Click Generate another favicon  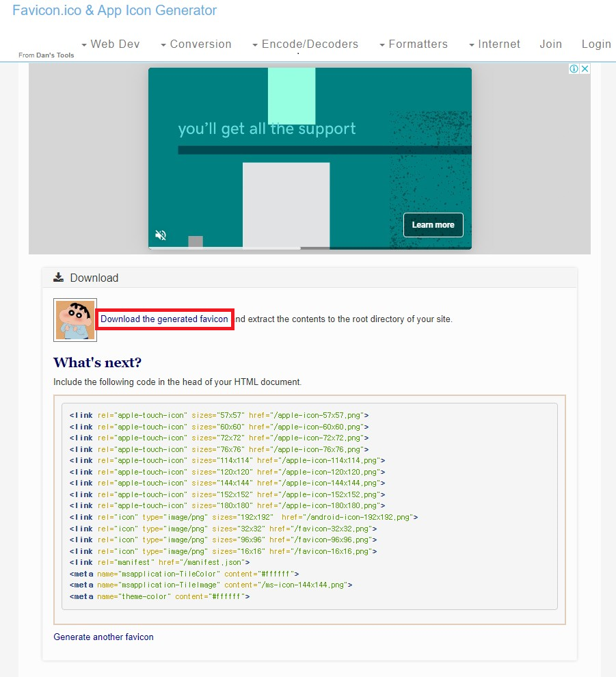(x=104, y=637)
